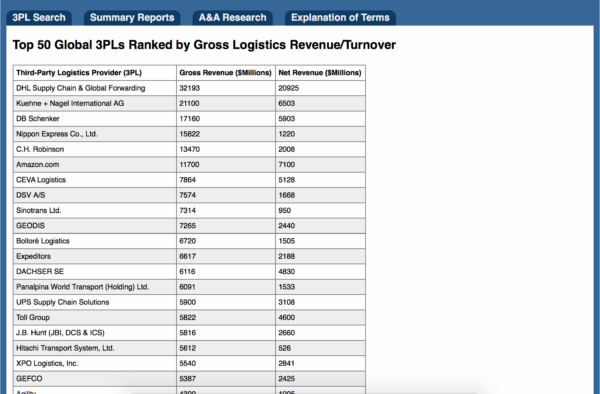Select gross revenue value 11700
Image resolution: width=600 pixels, height=394 pixels.
pyautogui.click(x=189, y=164)
